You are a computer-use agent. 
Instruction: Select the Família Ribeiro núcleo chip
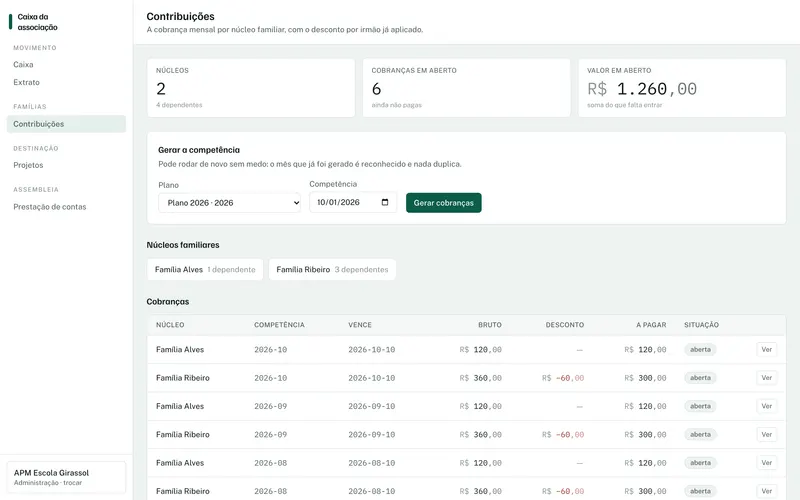332,269
